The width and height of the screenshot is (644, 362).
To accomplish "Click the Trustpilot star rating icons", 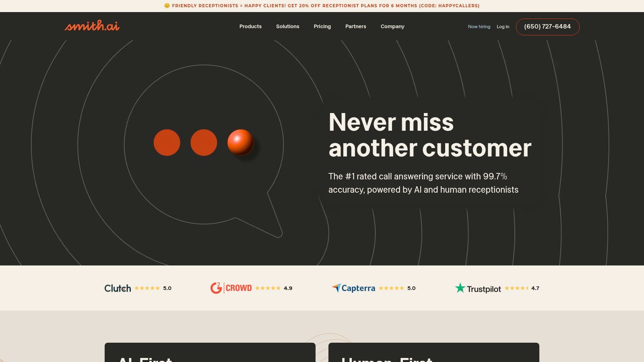I will 517,288.
